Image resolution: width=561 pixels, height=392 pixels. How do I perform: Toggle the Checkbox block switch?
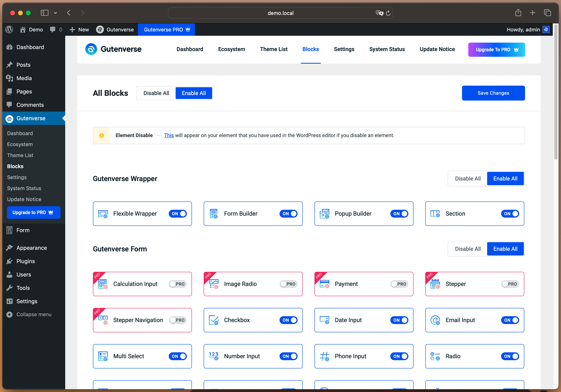coord(288,320)
